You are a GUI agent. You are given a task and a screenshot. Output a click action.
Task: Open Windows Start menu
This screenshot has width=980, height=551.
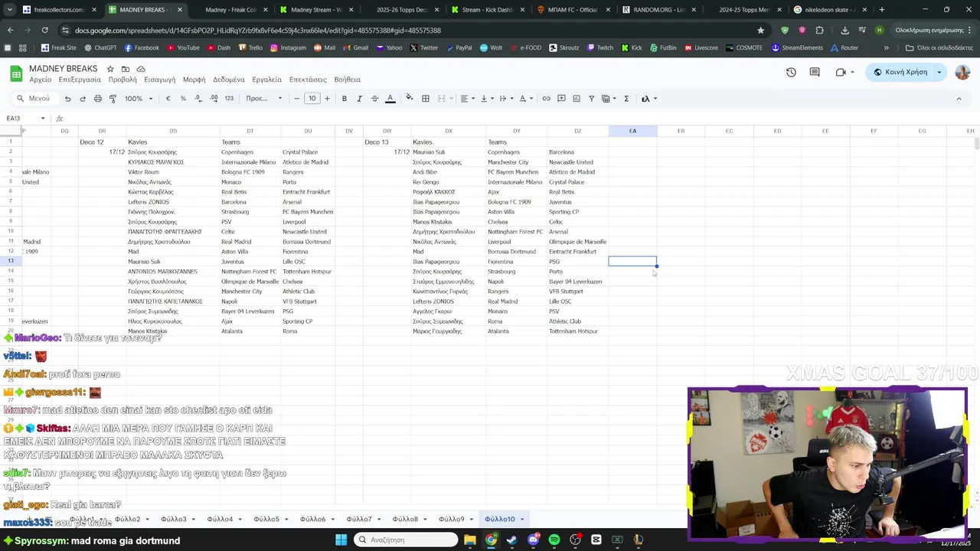pyautogui.click(x=341, y=540)
